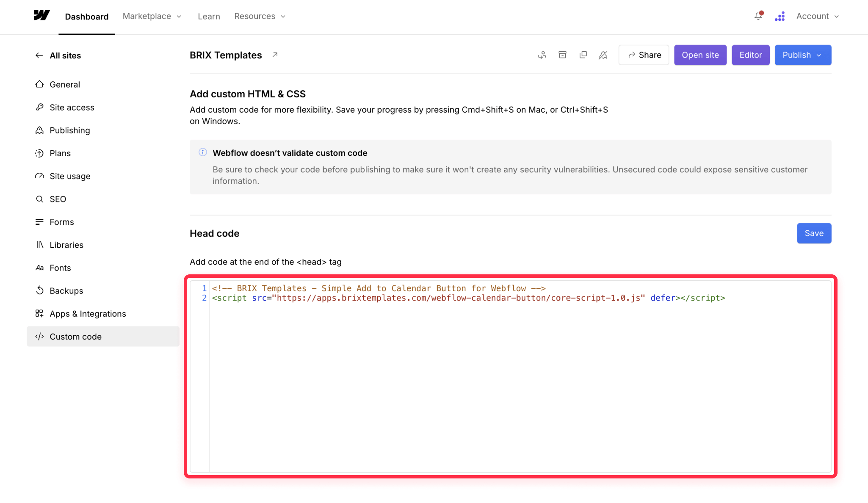Open Site usage section
Screen dimensions: 868x503
[x=103, y=176]
